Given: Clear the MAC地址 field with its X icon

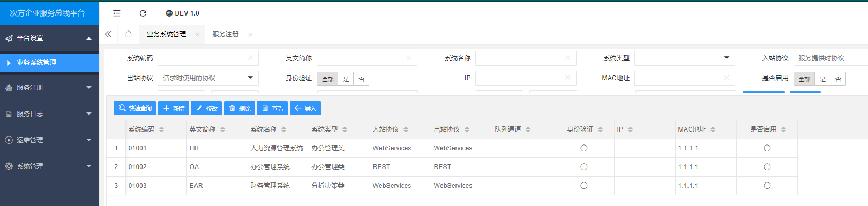Looking at the screenshot, I should [x=727, y=78].
